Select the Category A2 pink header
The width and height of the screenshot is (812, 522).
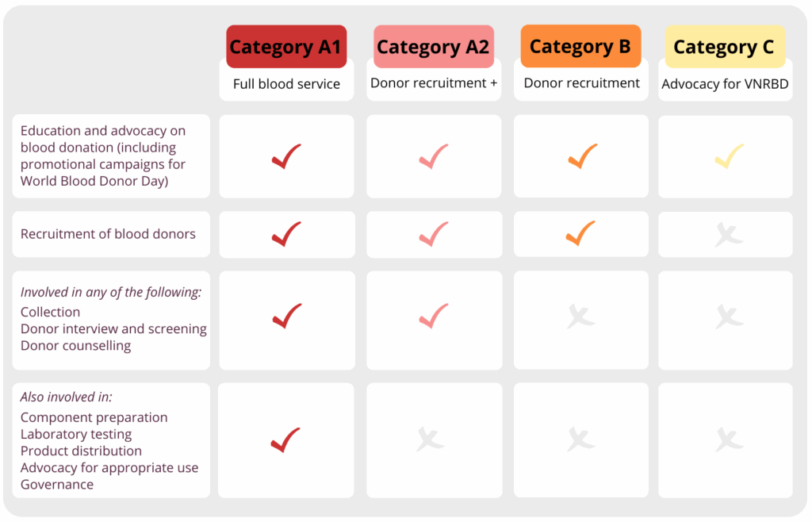tap(434, 47)
